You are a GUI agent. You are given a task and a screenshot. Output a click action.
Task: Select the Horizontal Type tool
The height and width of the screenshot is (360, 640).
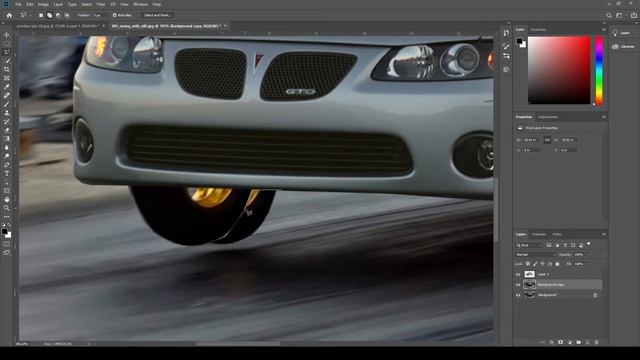pyautogui.click(x=7, y=173)
